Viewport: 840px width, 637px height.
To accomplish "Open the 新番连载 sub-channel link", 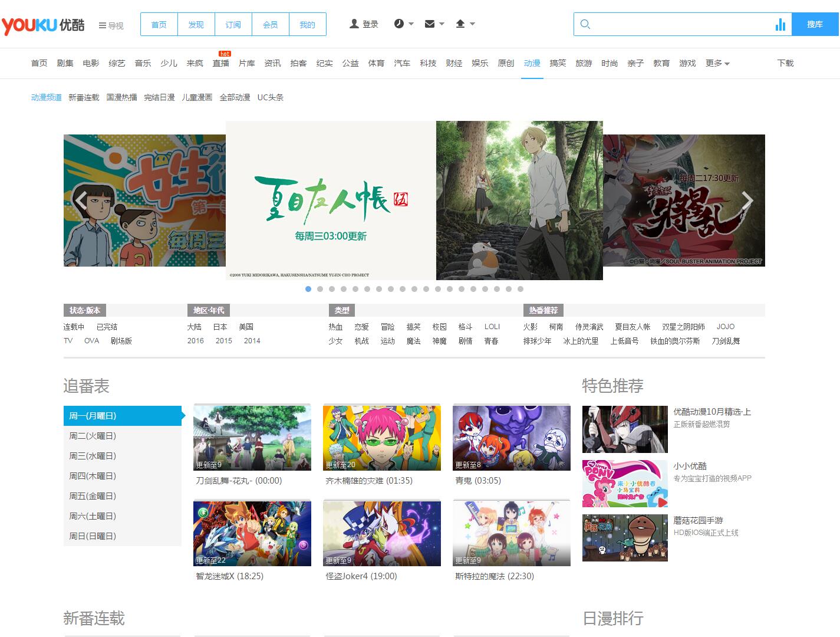I will (84, 97).
